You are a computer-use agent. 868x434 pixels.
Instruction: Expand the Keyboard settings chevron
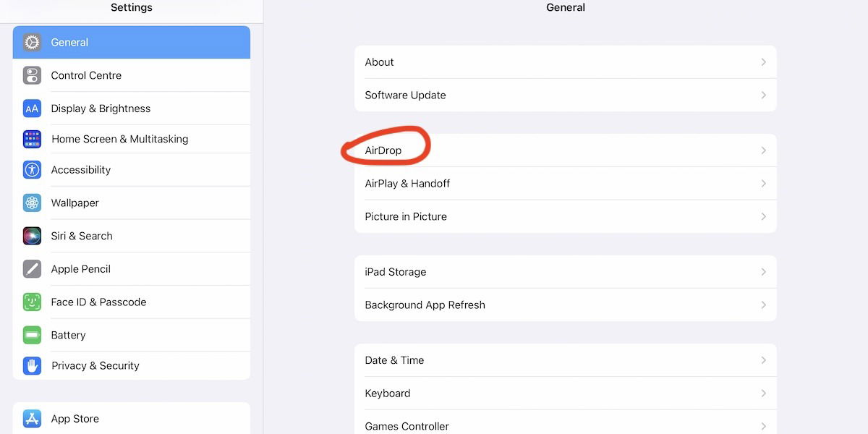pos(763,393)
